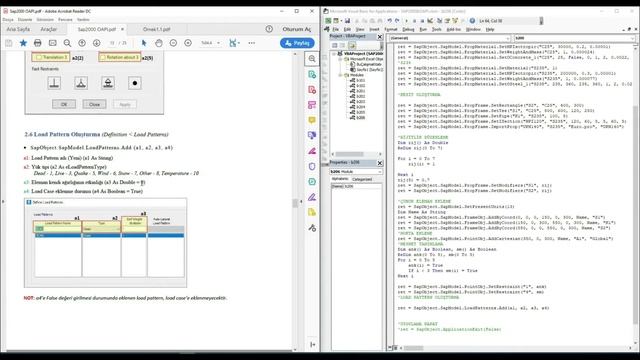Click Oturum Aç to sign in
Screen dimensions: 640x360
[297, 29]
